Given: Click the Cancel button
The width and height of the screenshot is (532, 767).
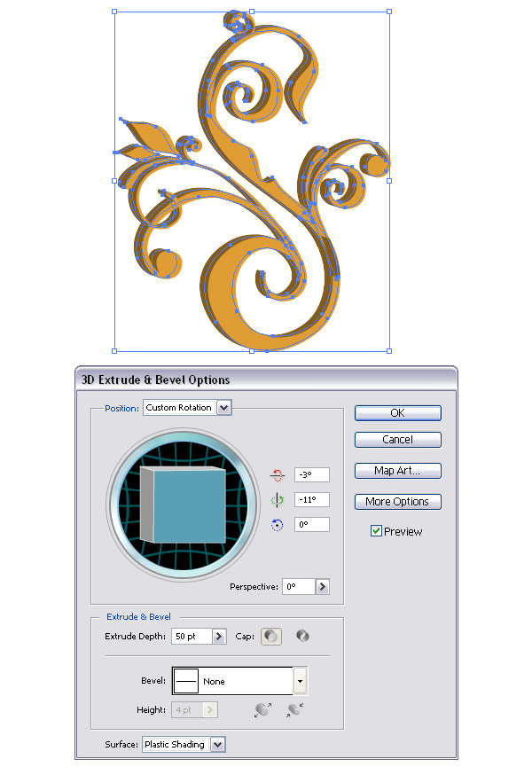Looking at the screenshot, I should (397, 439).
